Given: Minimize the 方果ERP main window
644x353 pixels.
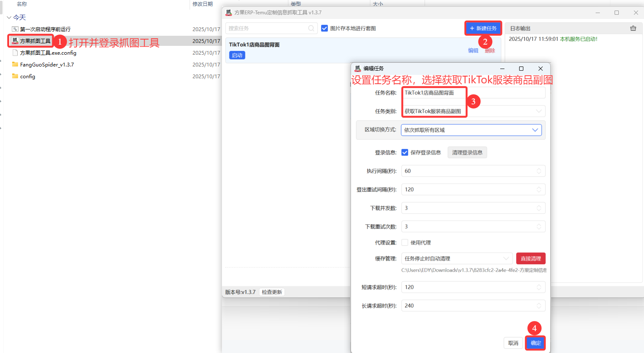Looking at the screenshot, I should pos(598,13).
